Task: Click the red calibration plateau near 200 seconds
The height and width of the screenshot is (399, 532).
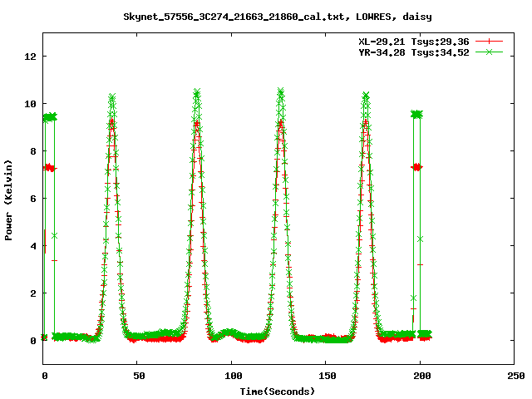Action: pyautogui.click(x=416, y=167)
